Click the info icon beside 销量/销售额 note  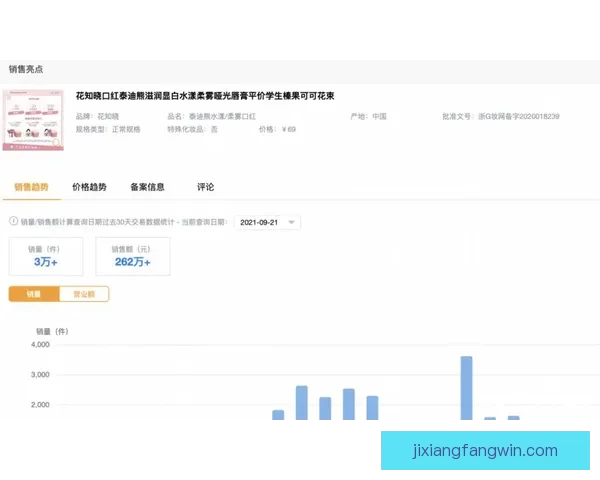(x=13, y=221)
